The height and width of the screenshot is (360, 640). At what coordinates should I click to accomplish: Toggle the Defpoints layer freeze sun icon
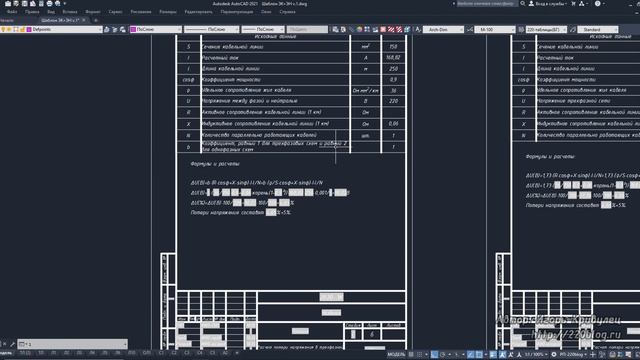(9, 29)
